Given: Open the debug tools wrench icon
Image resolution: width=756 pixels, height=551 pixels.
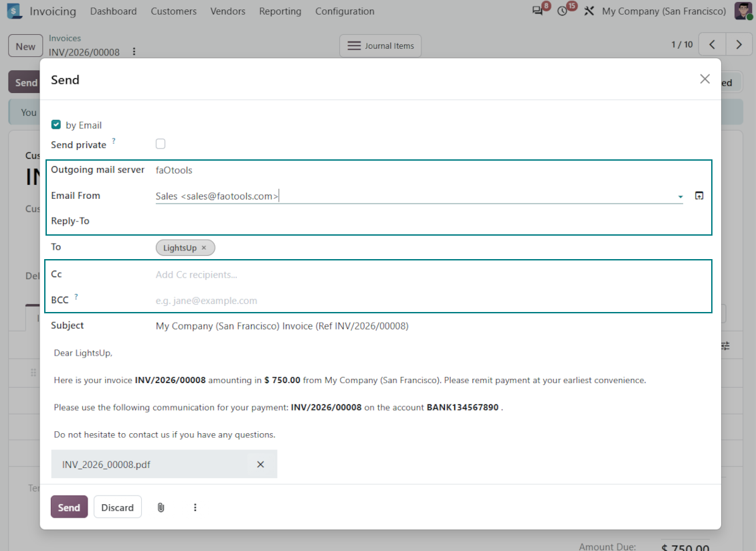Looking at the screenshot, I should (589, 11).
